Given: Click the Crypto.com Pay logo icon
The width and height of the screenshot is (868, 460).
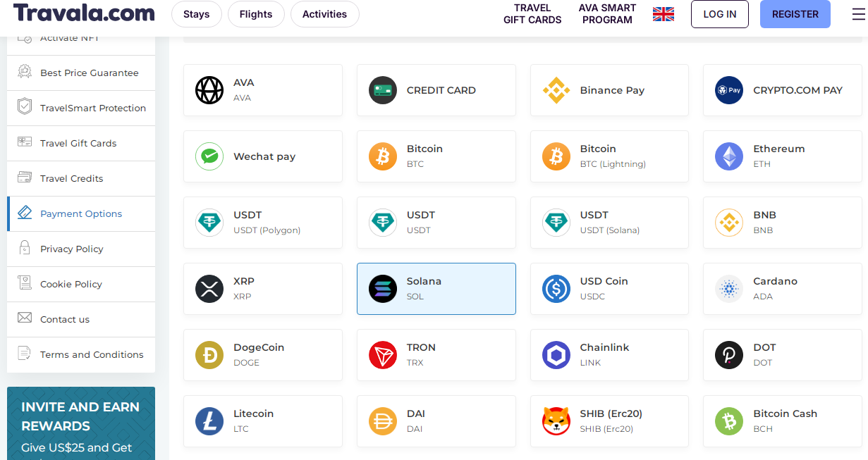Looking at the screenshot, I should (x=729, y=90).
